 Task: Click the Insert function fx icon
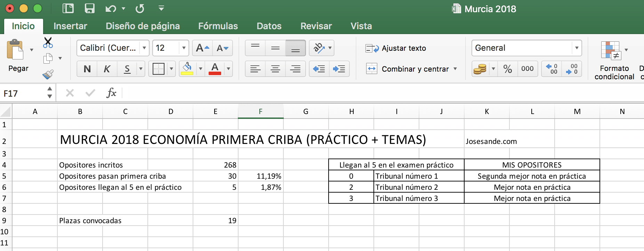(x=111, y=93)
